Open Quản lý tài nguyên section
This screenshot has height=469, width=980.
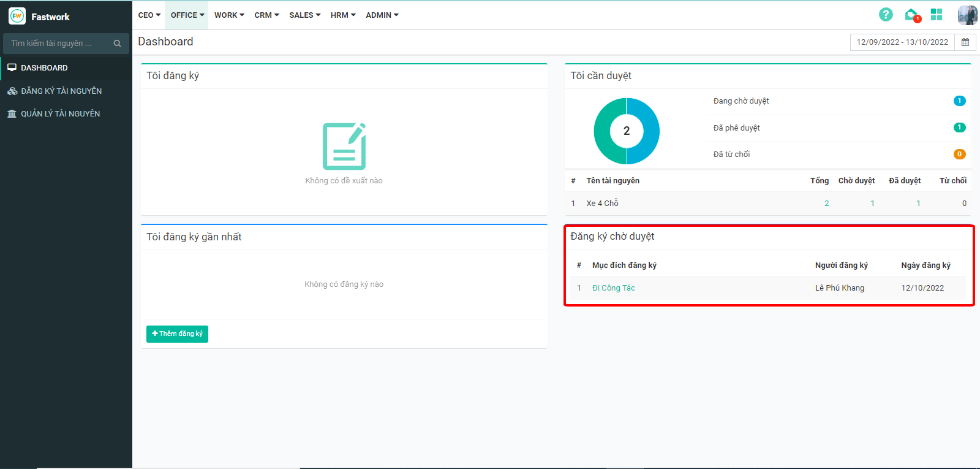click(x=60, y=113)
